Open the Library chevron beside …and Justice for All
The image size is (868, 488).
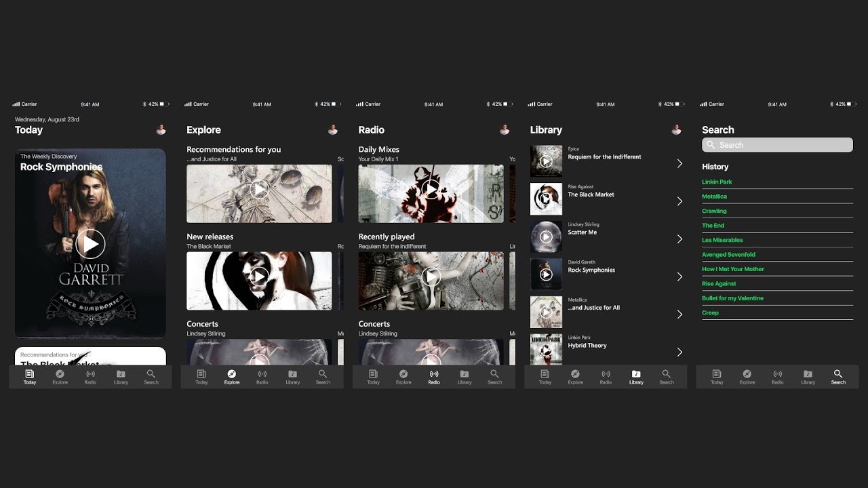coord(679,314)
